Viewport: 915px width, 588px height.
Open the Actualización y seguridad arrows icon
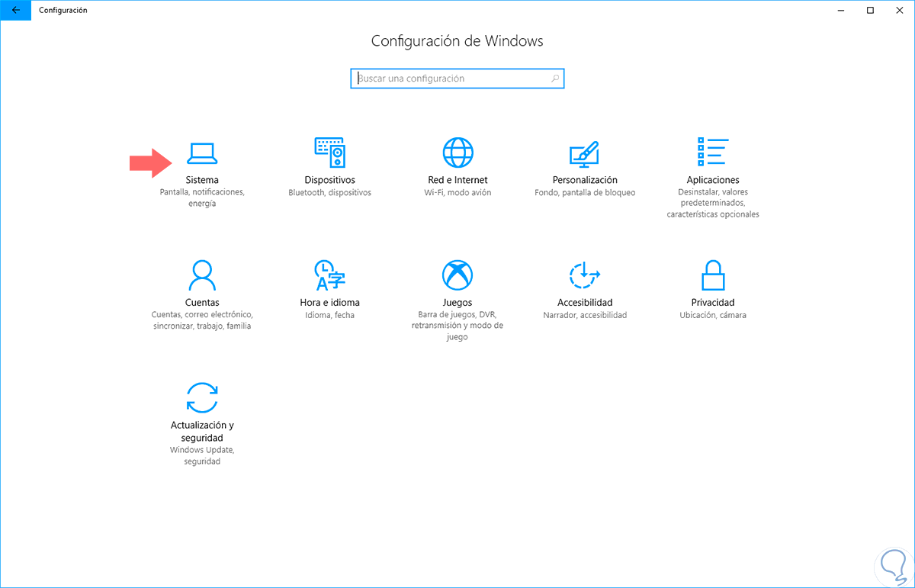tap(202, 397)
